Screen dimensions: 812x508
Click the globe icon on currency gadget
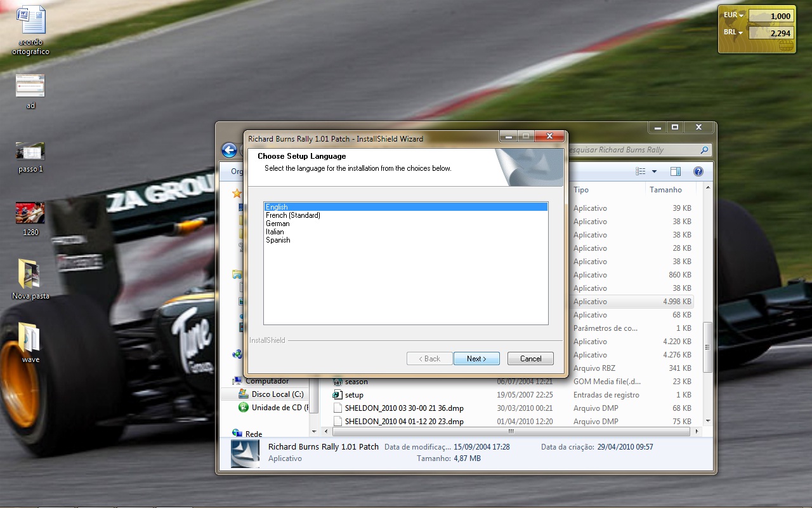[x=785, y=46]
